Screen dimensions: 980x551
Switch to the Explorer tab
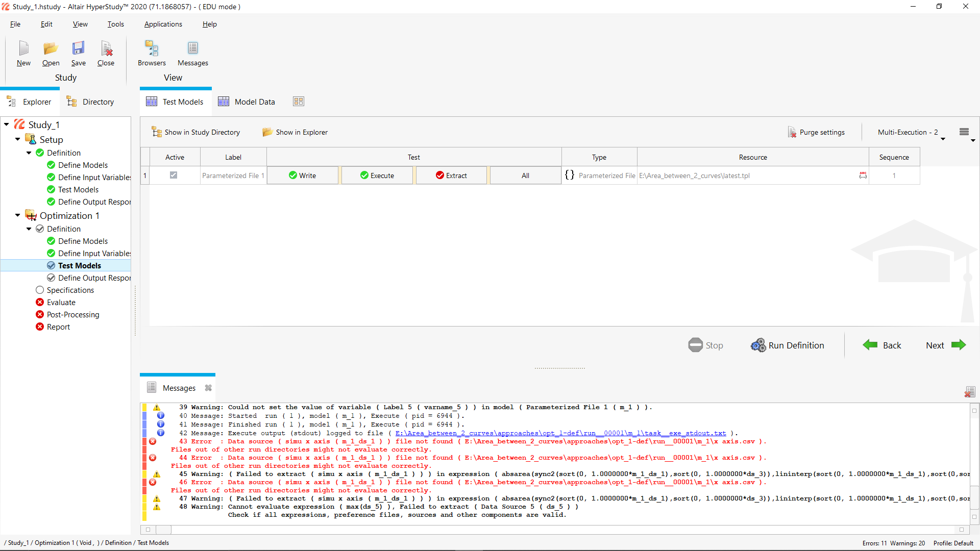(30, 102)
